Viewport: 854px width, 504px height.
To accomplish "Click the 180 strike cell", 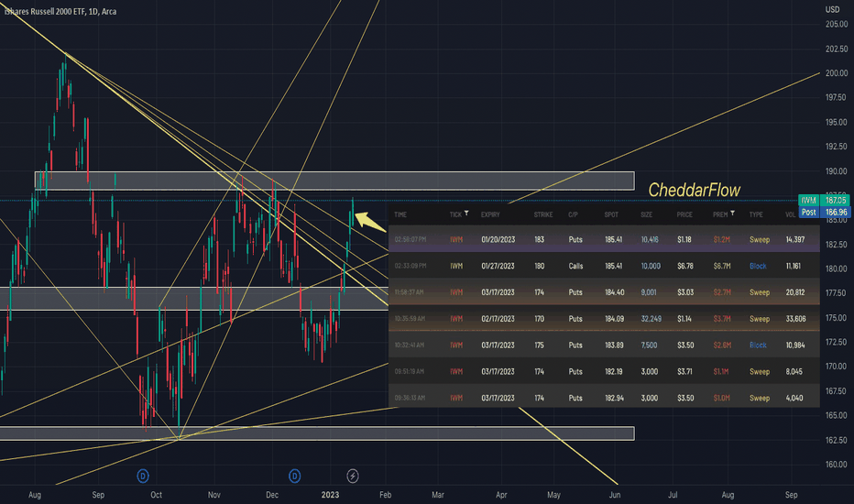I will 539,266.
